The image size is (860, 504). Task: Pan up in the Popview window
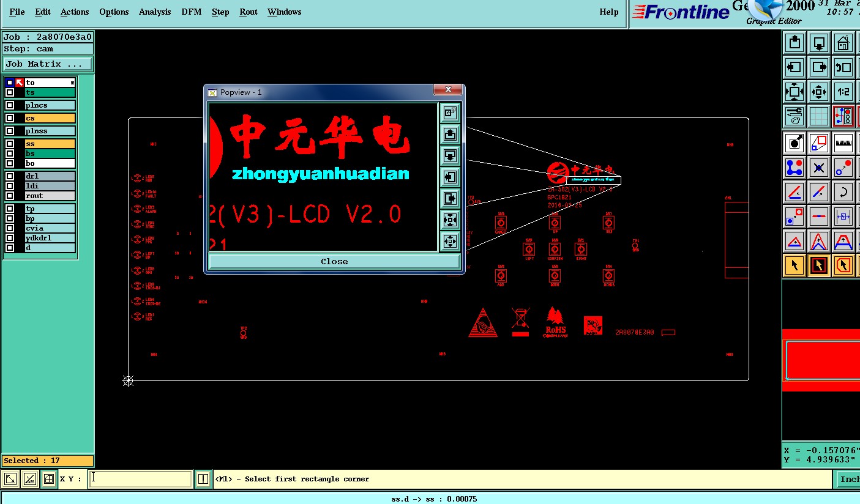(x=450, y=134)
